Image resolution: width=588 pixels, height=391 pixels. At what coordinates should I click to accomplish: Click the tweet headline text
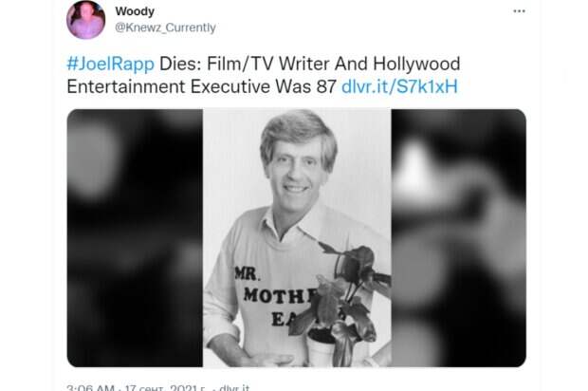[264, 75]
